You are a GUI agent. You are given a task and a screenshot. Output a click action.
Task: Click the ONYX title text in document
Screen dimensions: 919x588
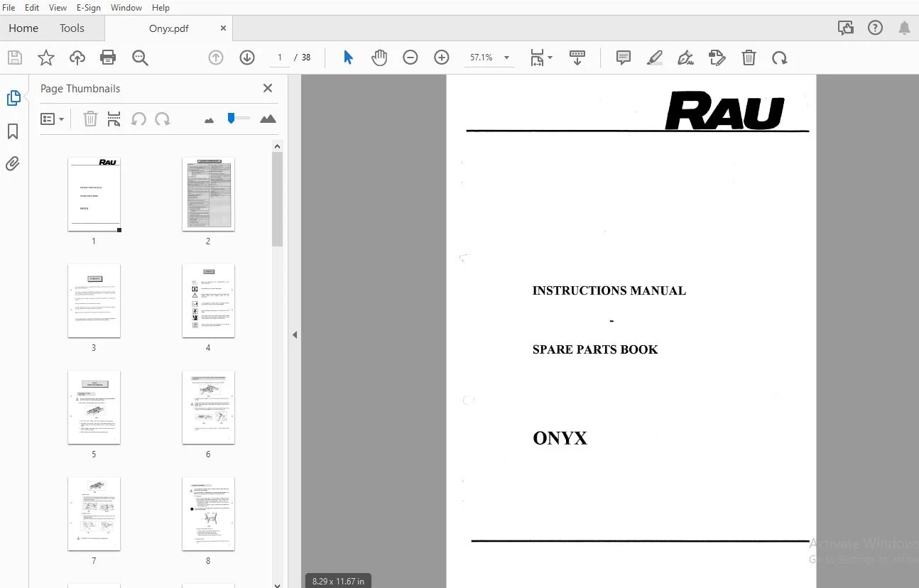(x=560, y=438)
